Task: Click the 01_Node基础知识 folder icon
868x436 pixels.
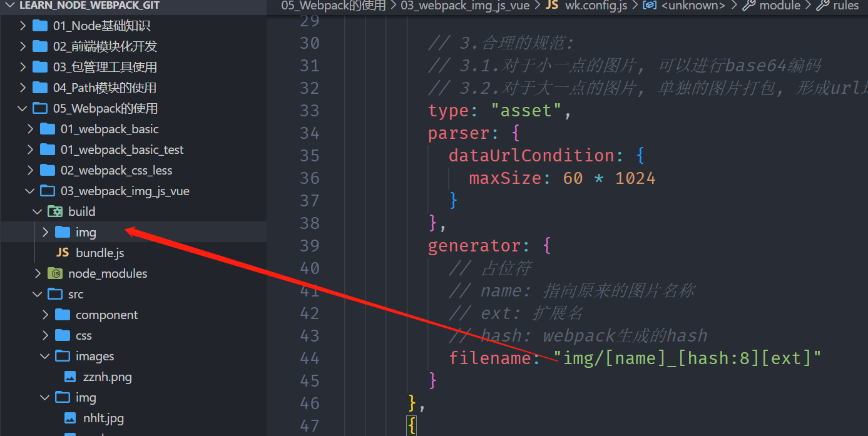Action: 40,26
